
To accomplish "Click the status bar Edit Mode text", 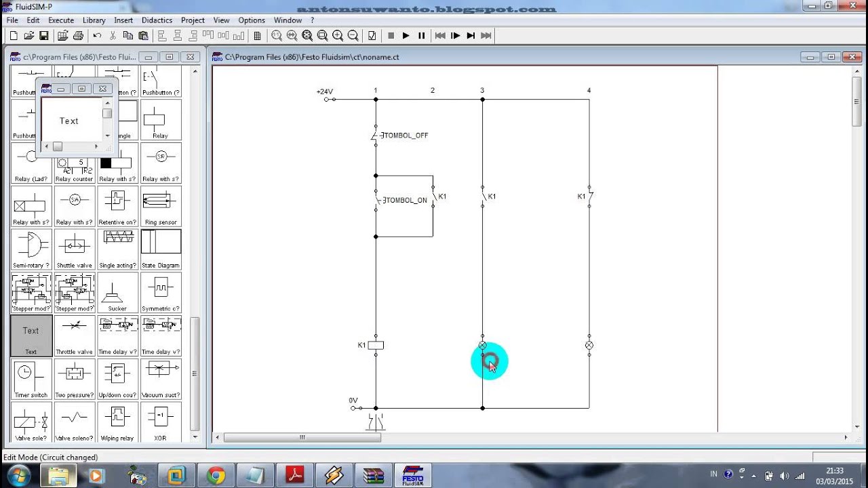I will pyautogui.click(x=51, y=457).
